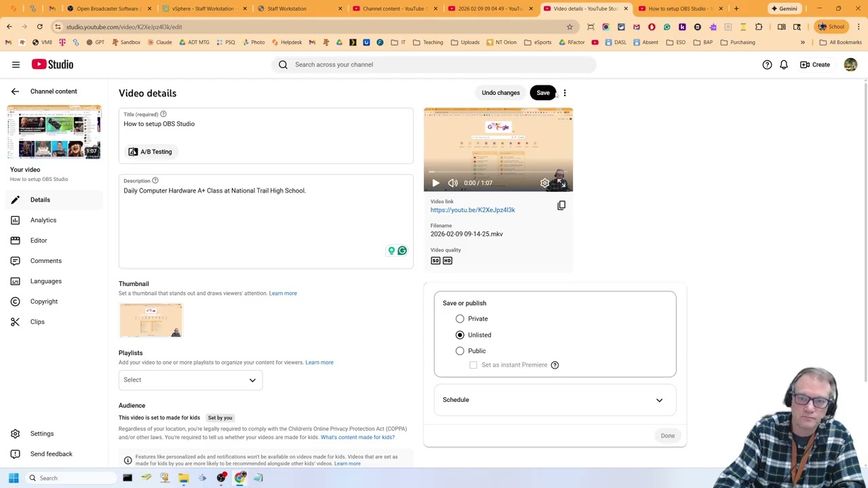The width and height of the screenshot is (868, 488).
Task: Click the A/B Testing button
Action: (151, 152)
